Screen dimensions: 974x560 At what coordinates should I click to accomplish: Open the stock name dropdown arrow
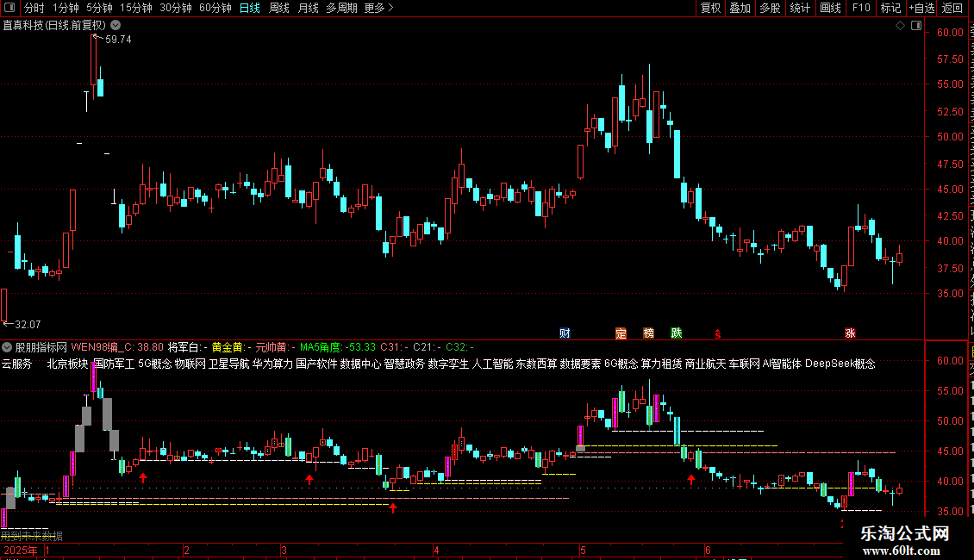coord(116,25)
